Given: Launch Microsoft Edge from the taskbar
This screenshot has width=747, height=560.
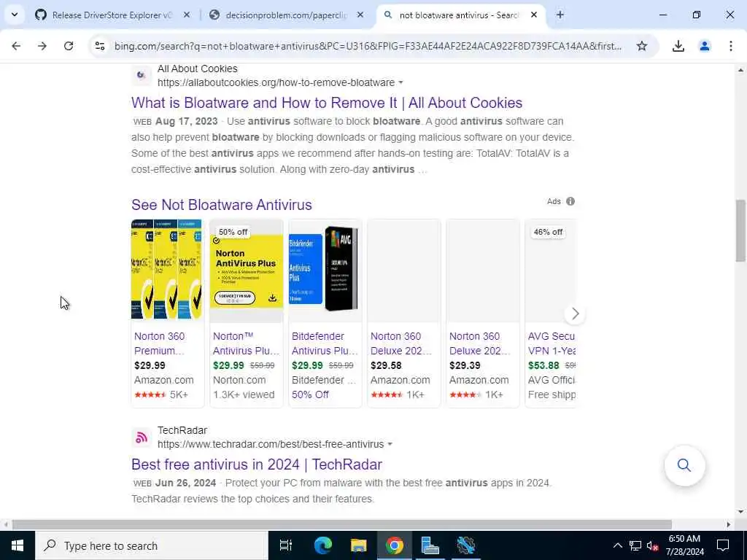Looking at the screenshot, I should pyautogui.click(x=322, y=545).
